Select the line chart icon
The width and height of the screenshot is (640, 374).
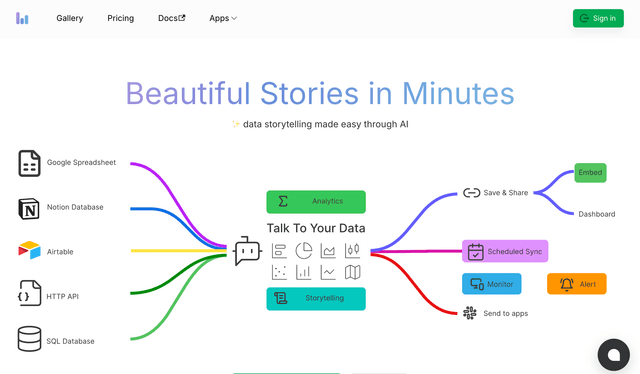(x=328, y=272)
